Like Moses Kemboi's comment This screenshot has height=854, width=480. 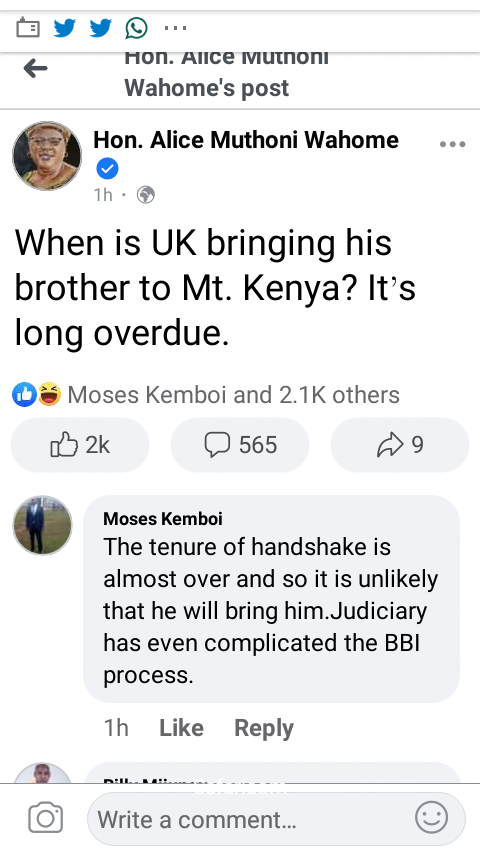(x=181, y=728)
